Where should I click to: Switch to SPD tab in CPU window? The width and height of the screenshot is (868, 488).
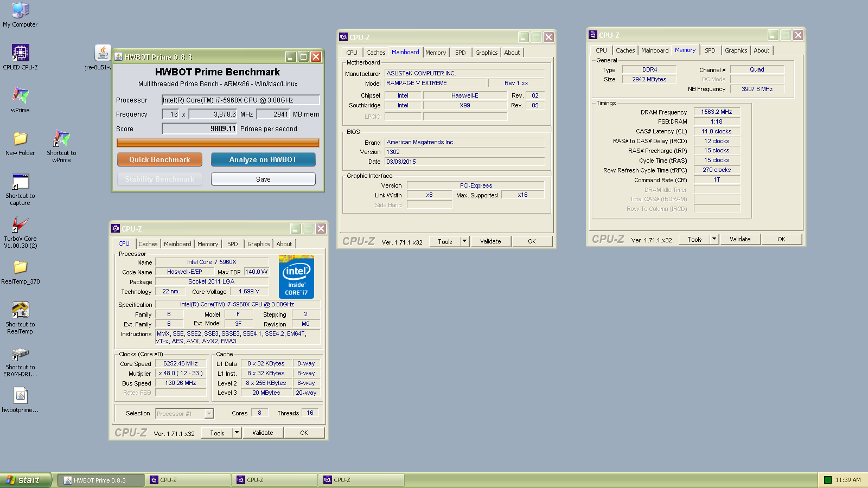[x=233, y=244]
